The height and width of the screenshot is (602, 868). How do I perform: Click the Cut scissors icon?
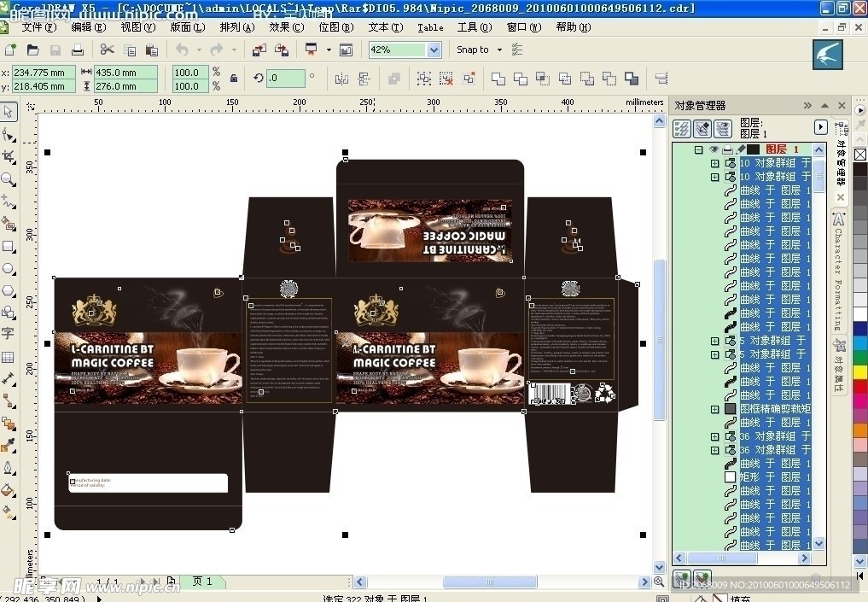coord(107,50)
